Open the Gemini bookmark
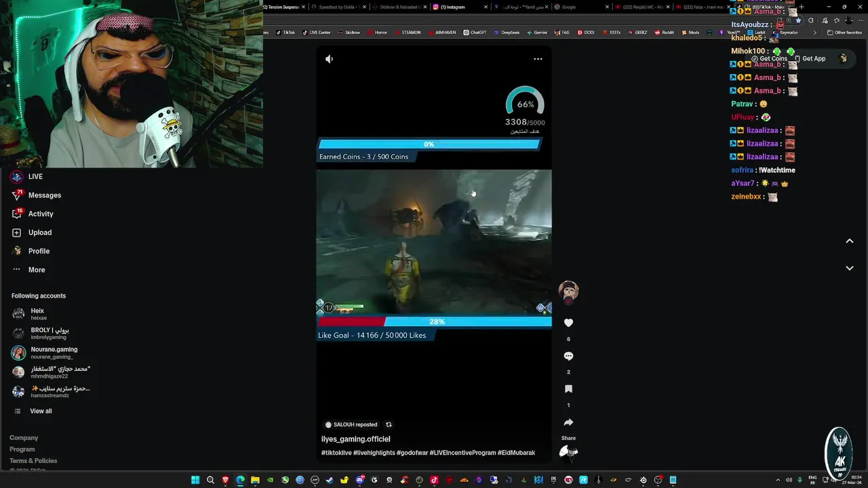The image size is (868, 488). pos(536,33)
